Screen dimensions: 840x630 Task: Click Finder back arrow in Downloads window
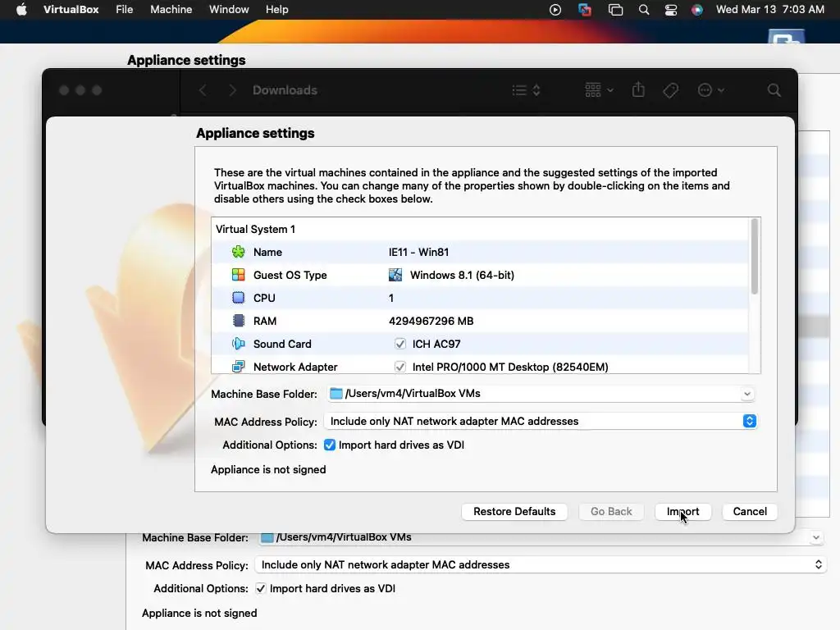203,90
